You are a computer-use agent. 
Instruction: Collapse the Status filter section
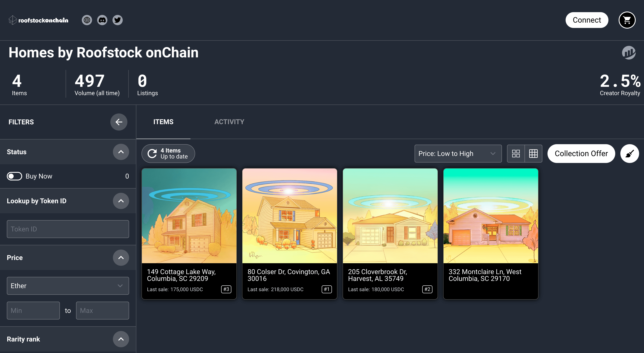[x=121, y=152]
